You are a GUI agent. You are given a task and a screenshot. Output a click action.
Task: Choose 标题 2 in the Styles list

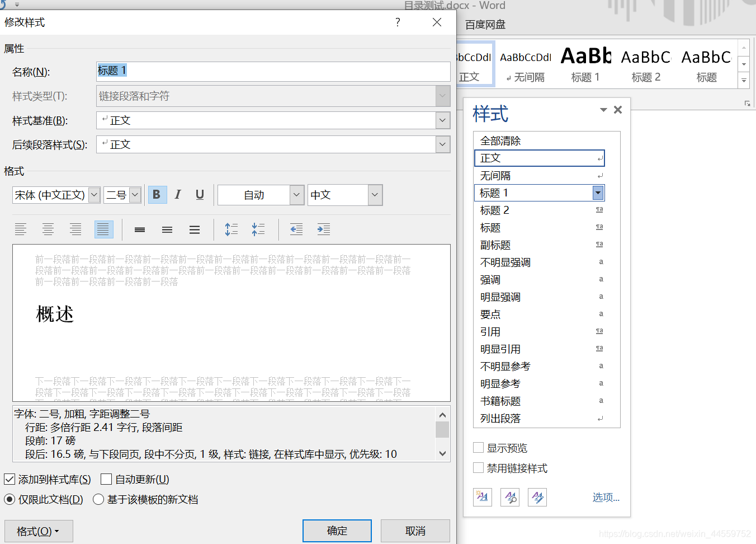click(540, 210)
